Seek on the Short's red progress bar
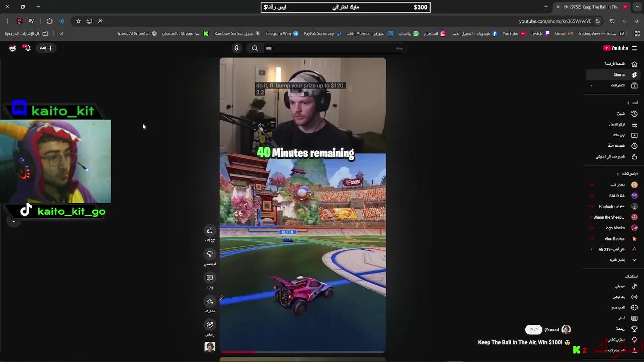Viewport: 644px width, 362px height. click(x=302, y=352)
